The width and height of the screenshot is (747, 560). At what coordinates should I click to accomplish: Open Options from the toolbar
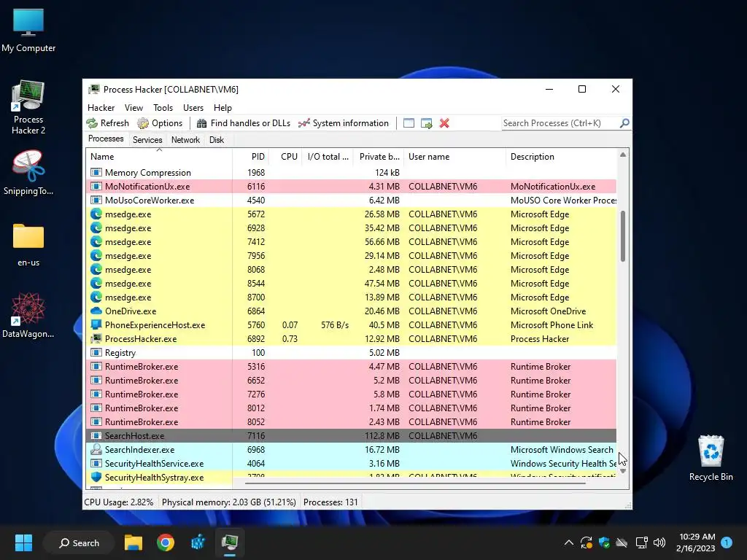tap(160, 123)
